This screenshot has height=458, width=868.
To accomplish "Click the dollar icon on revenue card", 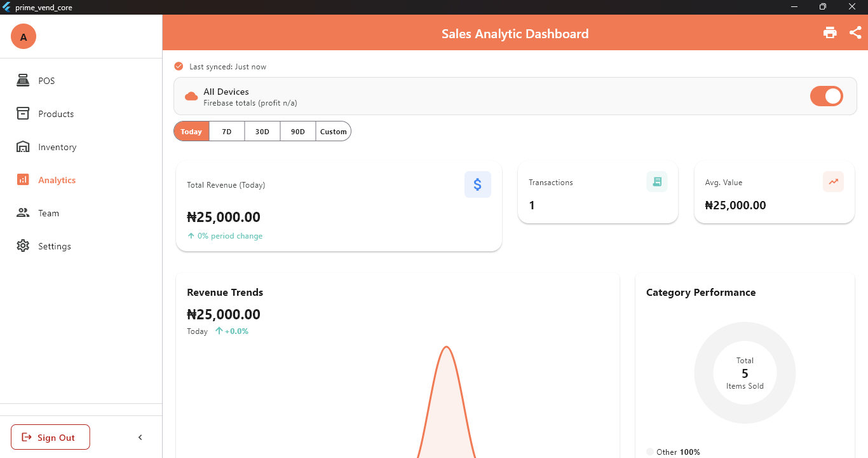I will (x=478, y=184).
